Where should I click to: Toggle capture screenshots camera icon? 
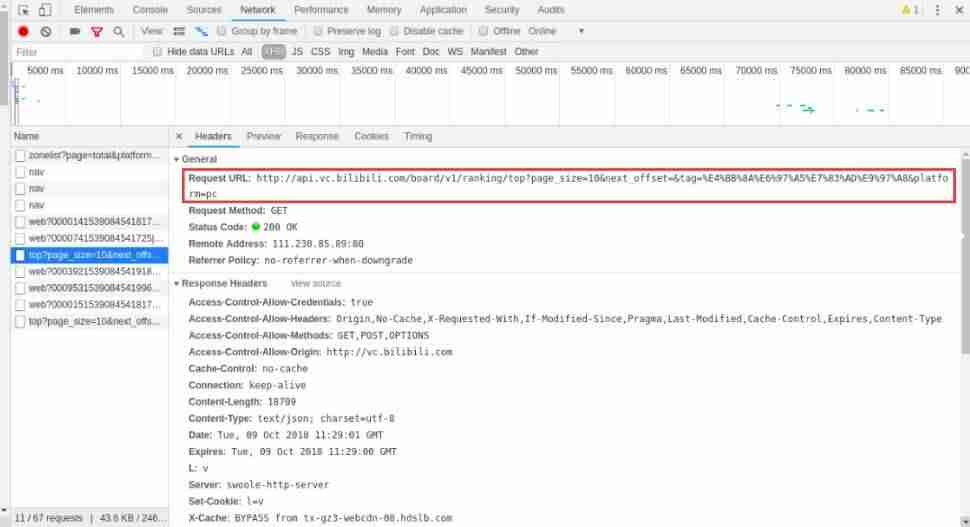click(75, 31)
